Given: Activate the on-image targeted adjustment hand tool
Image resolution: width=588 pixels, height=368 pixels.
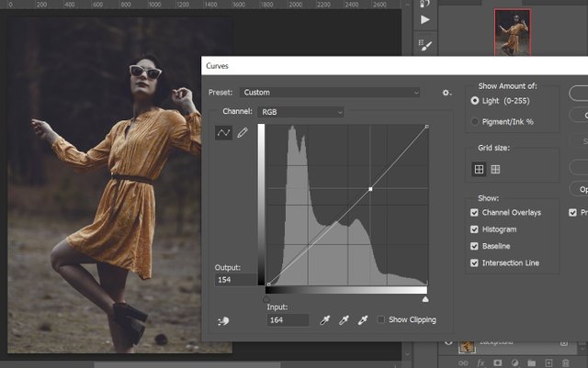Looking at the screenshot, I should click(x=223, y=321).
